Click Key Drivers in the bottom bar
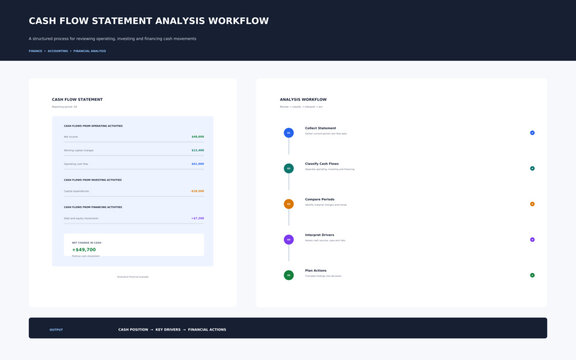 pyautogui.click(x=168, y=330)
